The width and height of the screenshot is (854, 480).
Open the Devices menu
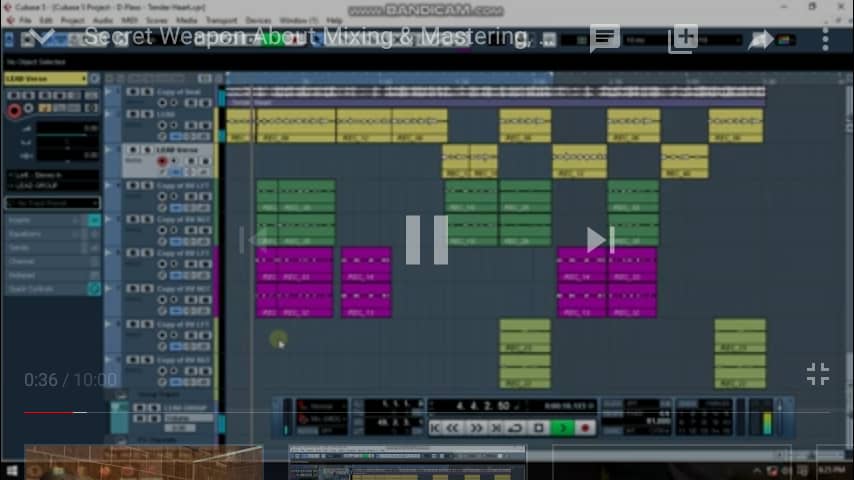[x=258, y=20]
